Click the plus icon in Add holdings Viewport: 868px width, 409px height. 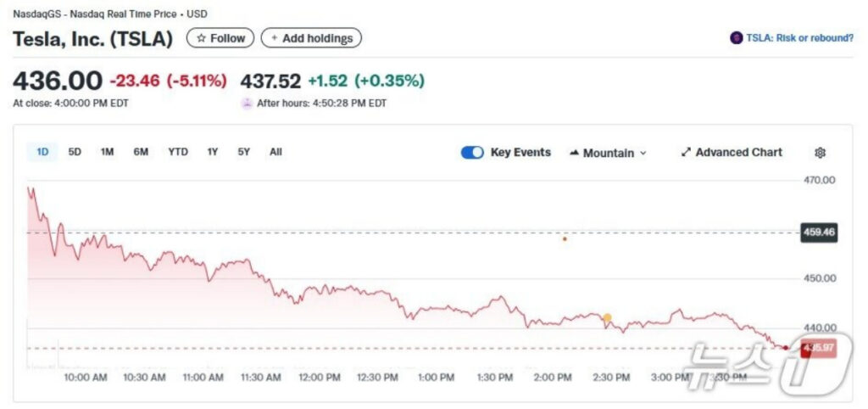coord(274,38)
